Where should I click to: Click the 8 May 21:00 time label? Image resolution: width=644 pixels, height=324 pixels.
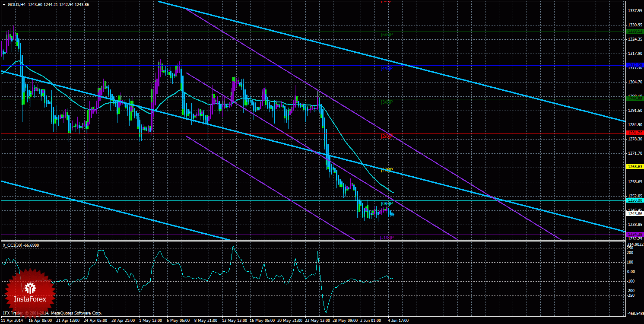(206, 321)
